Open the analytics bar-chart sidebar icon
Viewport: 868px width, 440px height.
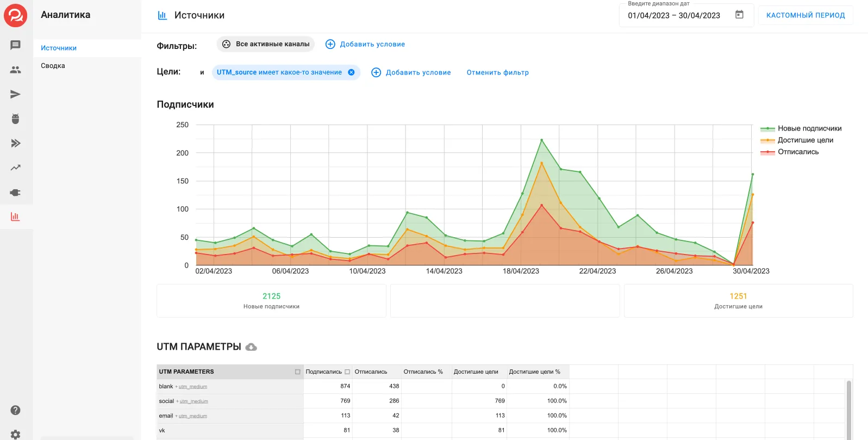(15, 216)
